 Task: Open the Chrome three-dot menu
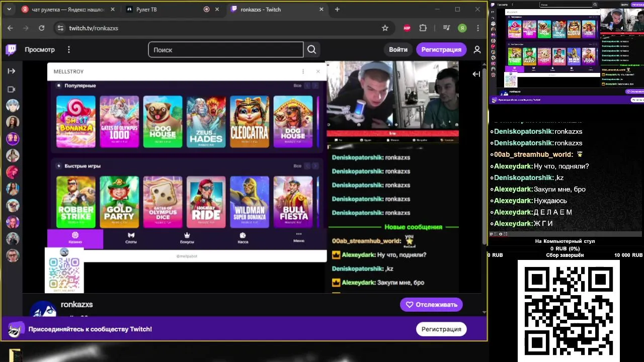pos(478,28)
